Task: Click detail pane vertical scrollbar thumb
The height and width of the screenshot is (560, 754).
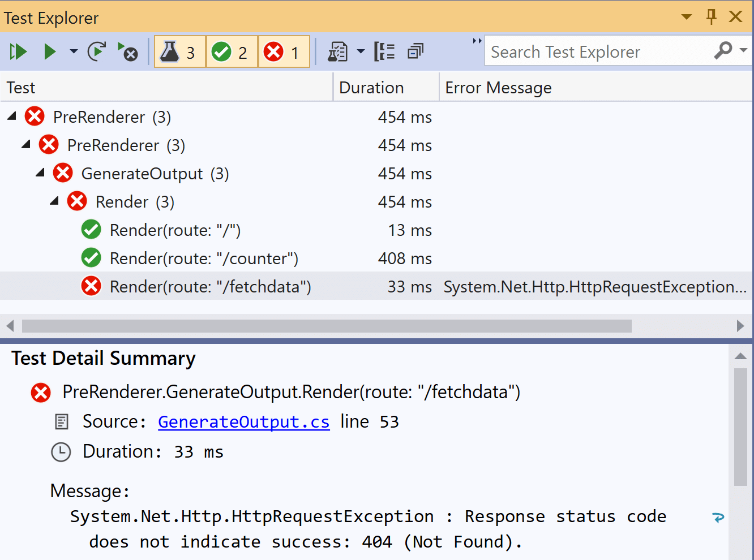Action: [740, 427]
